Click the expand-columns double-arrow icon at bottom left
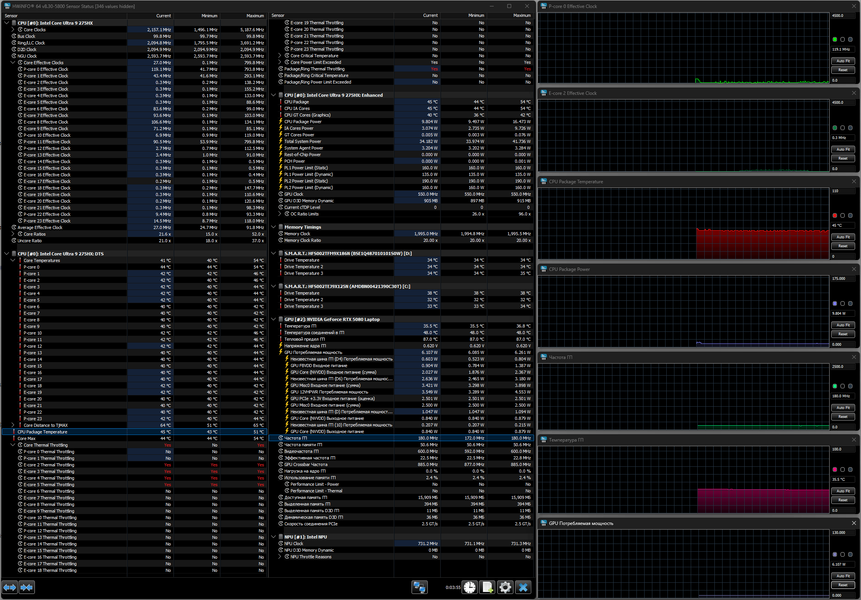The image size is (861, 600). [x=10, y=587]
